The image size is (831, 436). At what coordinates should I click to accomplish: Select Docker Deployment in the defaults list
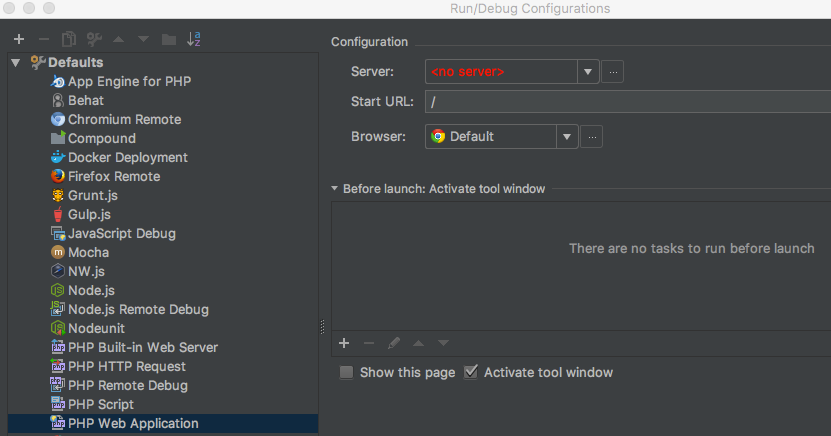127,157
